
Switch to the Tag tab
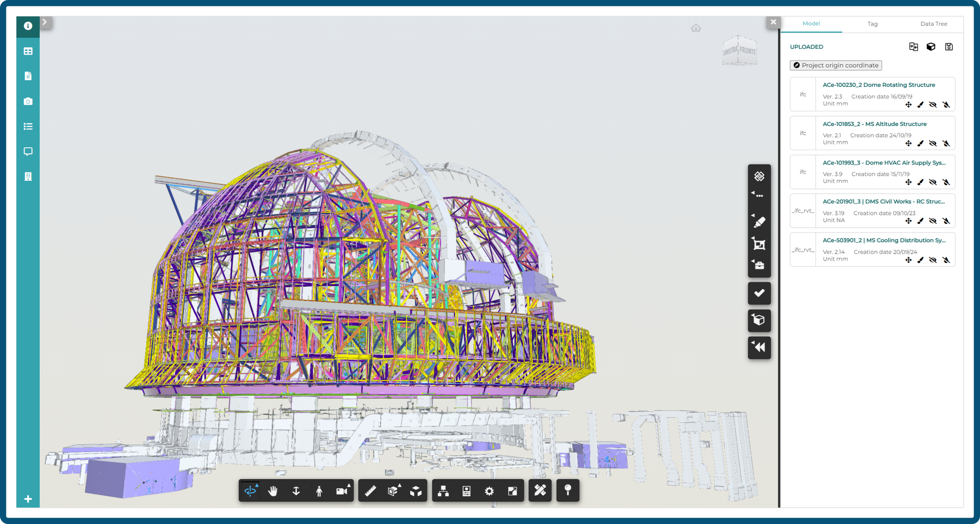pos(872,24)
